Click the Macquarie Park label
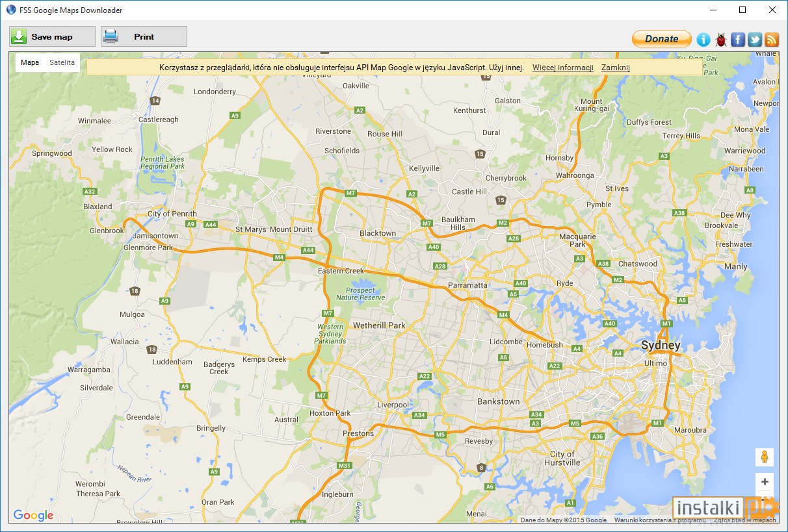788x532 pixels. click(x=577, y=240)
